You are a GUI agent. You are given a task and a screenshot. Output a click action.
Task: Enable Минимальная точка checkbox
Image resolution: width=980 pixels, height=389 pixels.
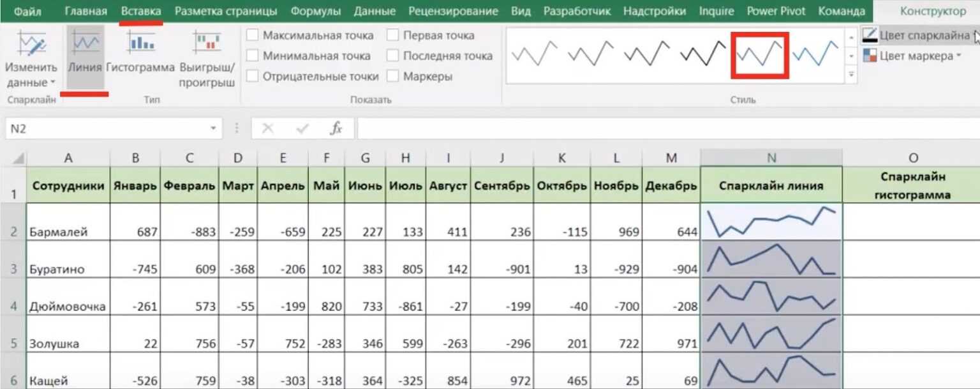[253, 56]
